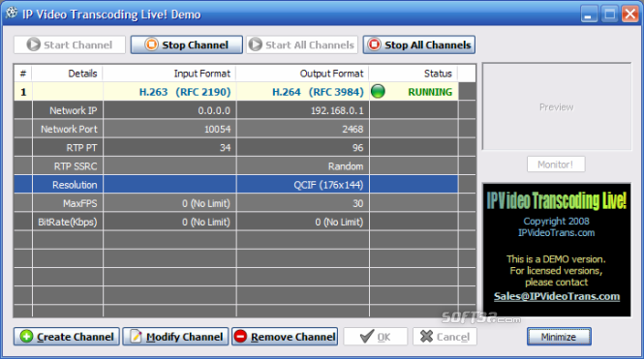The height and width of the screenshot is (359, 644).
Task: Select the Network IP row label
Action: coord(73,110)
